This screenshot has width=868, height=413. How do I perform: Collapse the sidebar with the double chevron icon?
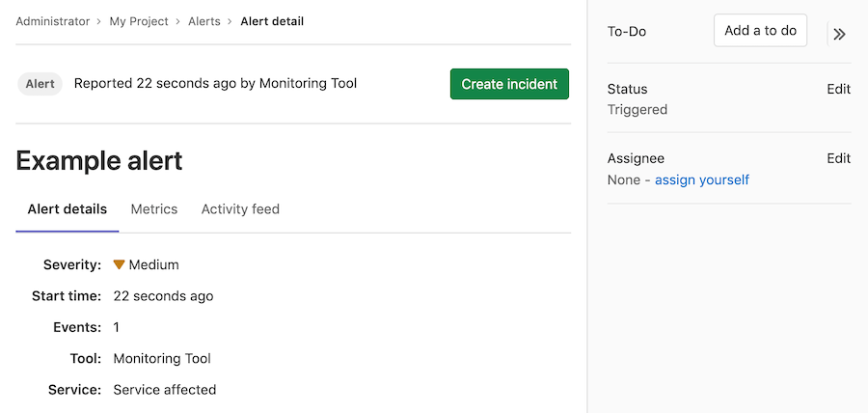pyautogui.click(x=839, y=34)
